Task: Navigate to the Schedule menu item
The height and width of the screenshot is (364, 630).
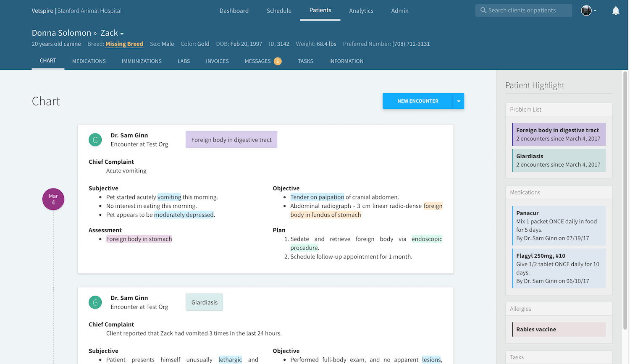Action: pyautogui.click(x=278, y=10)
